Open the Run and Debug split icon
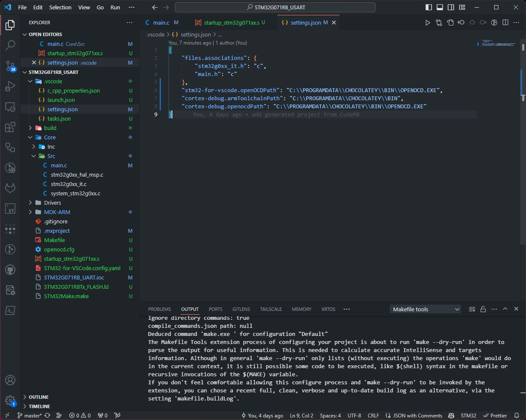Screen dimensions: 526x420 10,86
